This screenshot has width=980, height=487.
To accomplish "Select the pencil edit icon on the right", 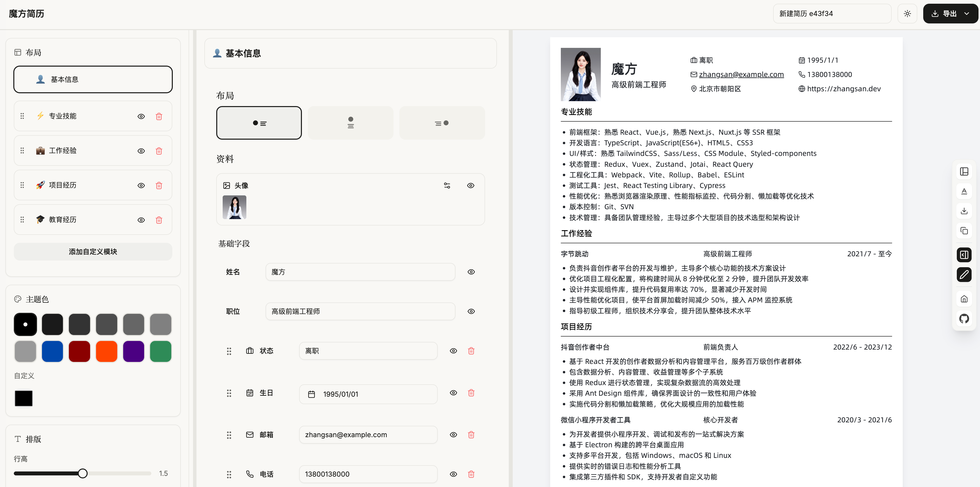I will (x=964, y=275).
